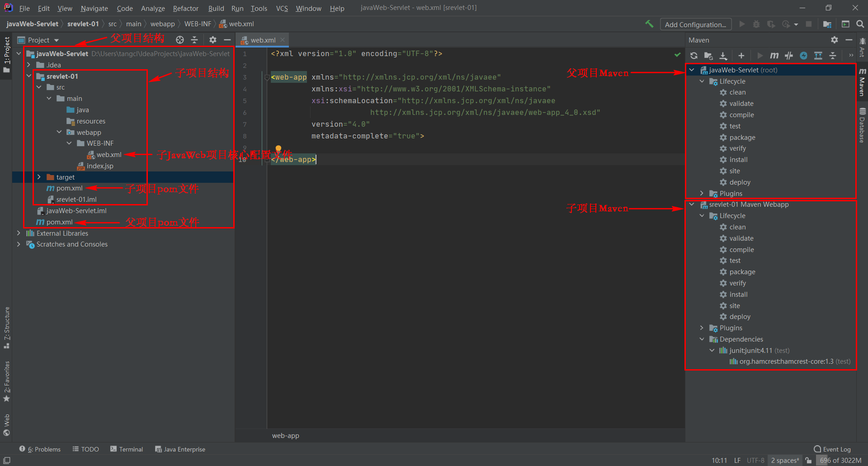Viewport: 868px width, 466px height.
Task: Open the Problems tool window
Action: [x=40, y=449]
